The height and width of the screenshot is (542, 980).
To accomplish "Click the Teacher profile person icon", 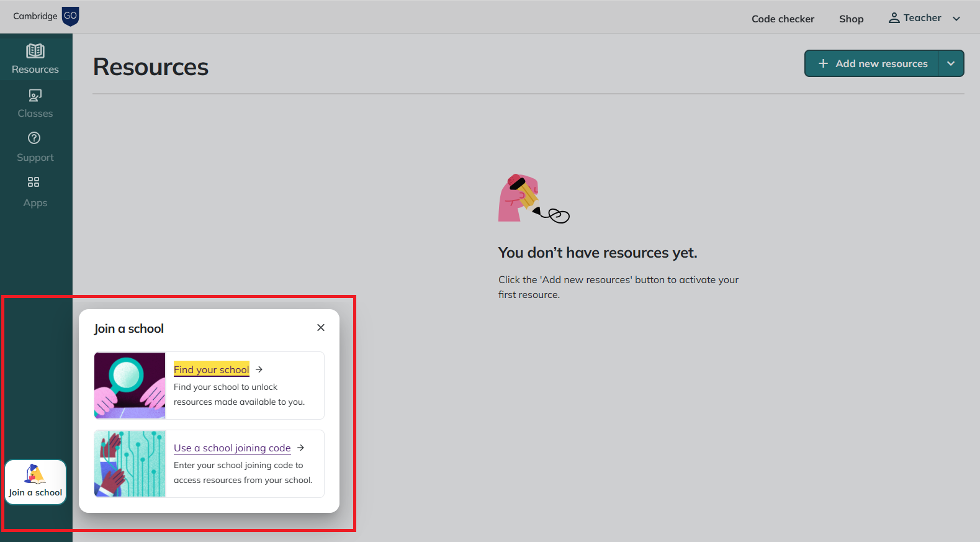I will click(894, 18).
